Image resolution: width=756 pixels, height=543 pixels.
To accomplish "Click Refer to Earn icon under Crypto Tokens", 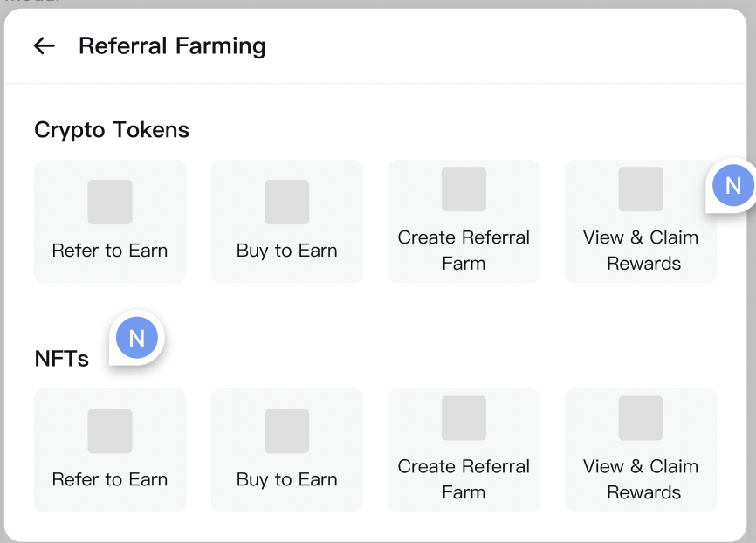I will pyautogui.click(x=110, y=203).
